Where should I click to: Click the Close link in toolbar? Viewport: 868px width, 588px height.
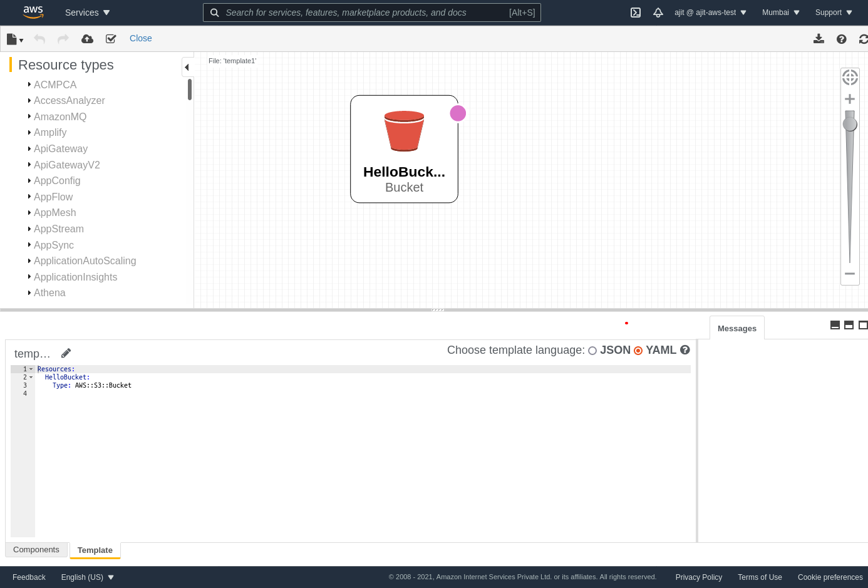[x=141, y=38]
